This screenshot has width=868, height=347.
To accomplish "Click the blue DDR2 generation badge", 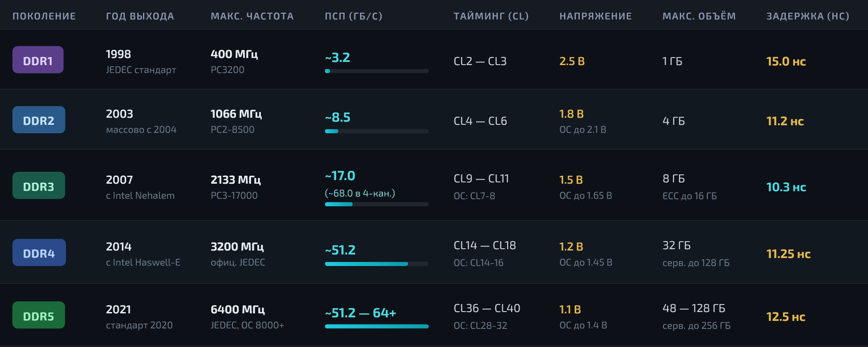I will coord(39,120).
